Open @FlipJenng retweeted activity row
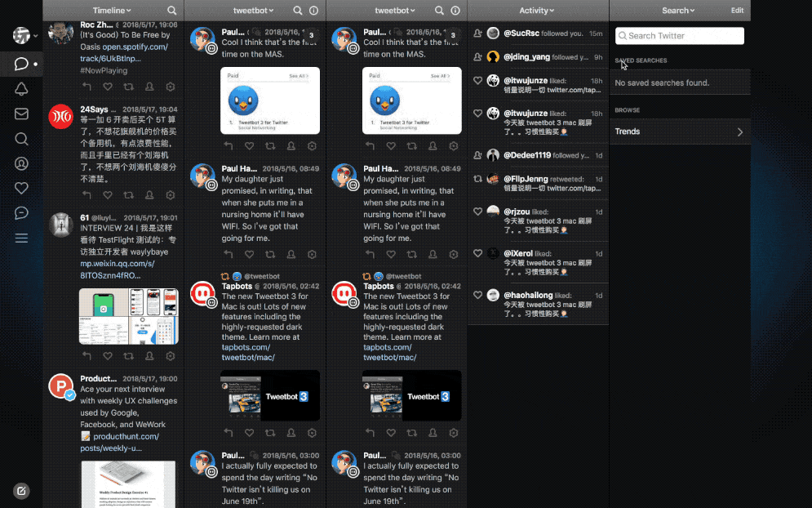Image resolution: width=812 pixels, height=508 pixels. 538,183
